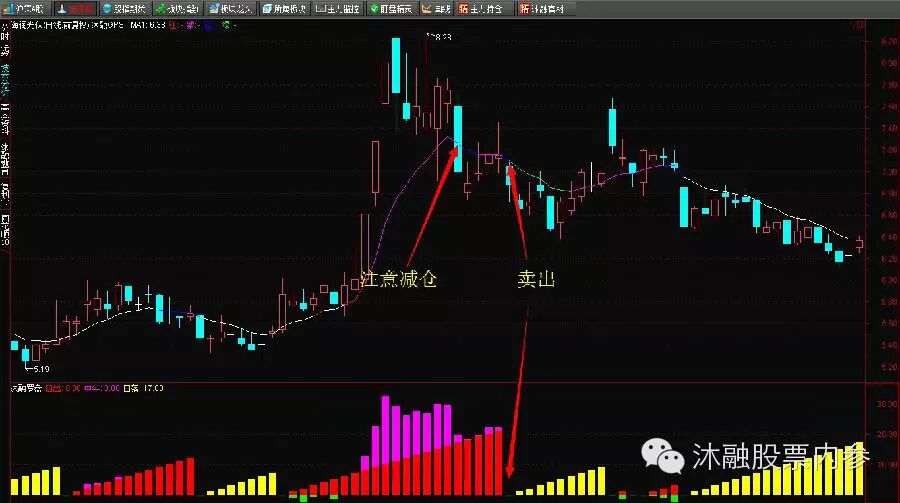Click the 8.23 high price label
This screenshot has height=503, width=900.
pos(441,37)
